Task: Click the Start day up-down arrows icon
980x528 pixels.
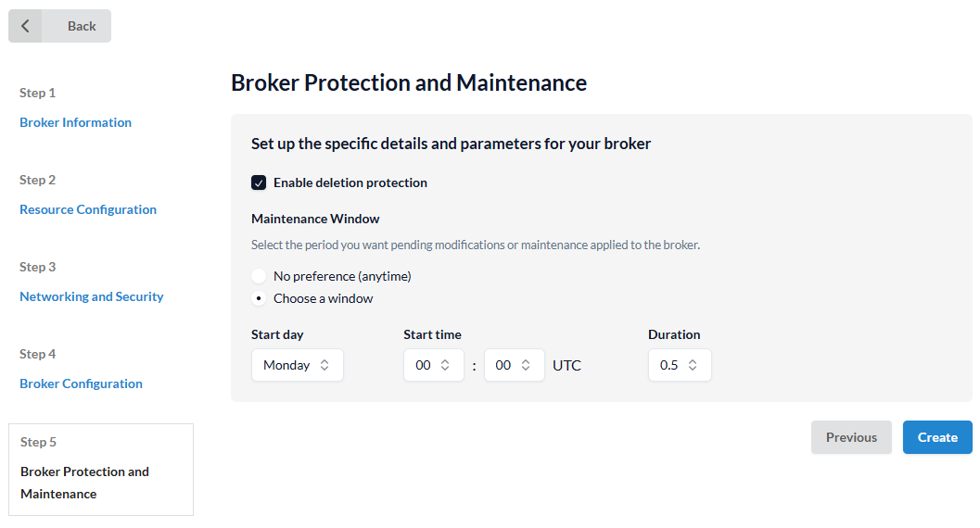Action: 325,365
